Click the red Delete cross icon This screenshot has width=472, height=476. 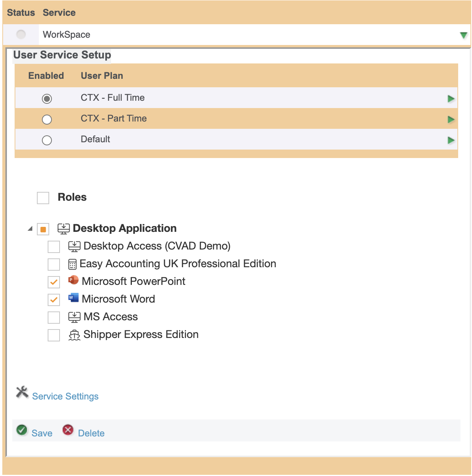click(68, 430)
